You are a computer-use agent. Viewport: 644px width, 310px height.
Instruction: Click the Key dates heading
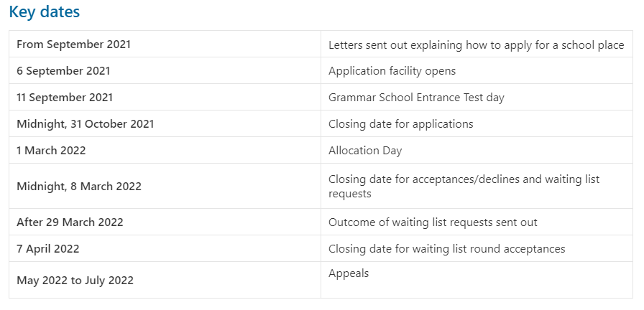click(x=45, y=12)
